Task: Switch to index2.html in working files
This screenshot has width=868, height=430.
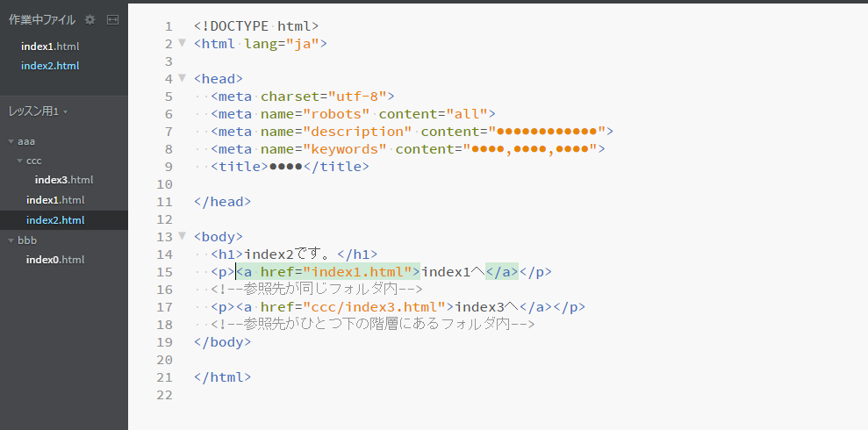Action: (50, 66)
